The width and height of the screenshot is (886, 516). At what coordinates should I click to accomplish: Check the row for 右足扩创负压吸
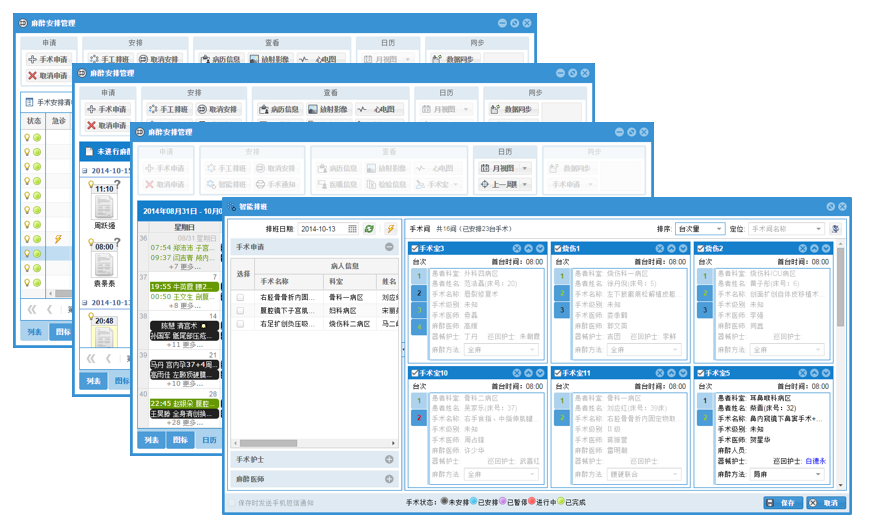(x=241, y=324)
